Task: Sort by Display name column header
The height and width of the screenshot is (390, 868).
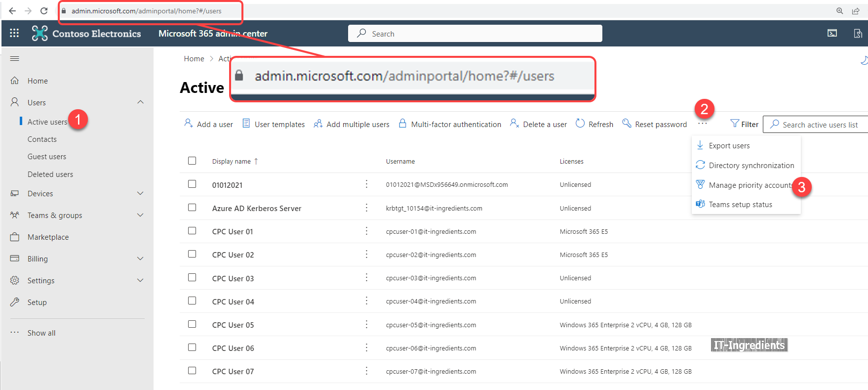Action: tap(232, 162)
